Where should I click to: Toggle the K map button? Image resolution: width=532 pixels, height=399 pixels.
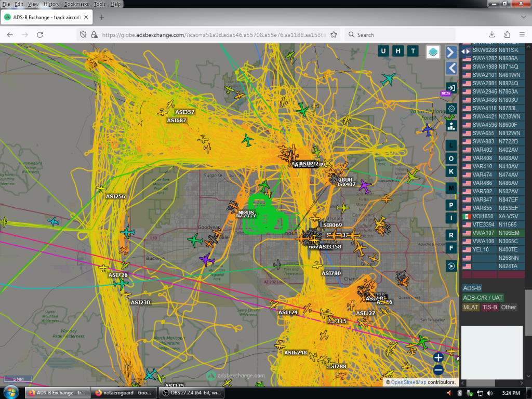pos(451,171)
